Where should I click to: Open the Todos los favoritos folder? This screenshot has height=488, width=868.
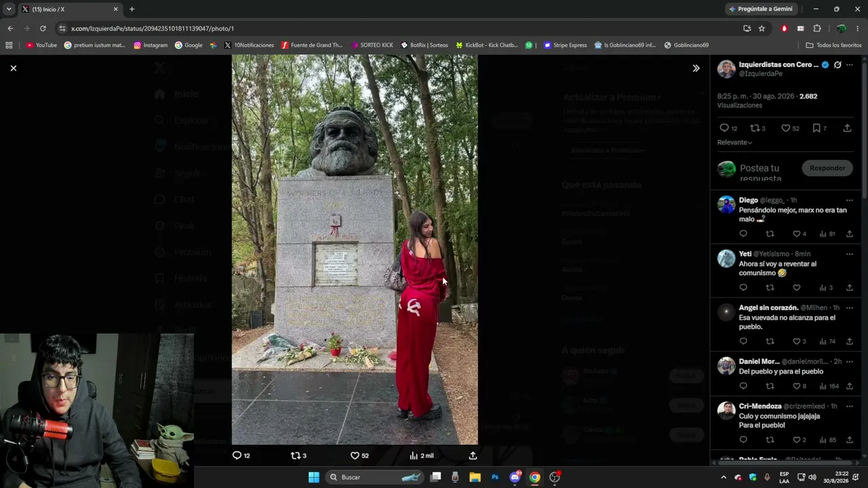833,45
